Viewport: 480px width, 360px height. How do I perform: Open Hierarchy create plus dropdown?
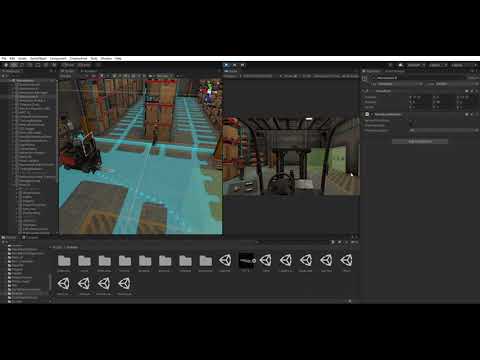click(4, 76)
